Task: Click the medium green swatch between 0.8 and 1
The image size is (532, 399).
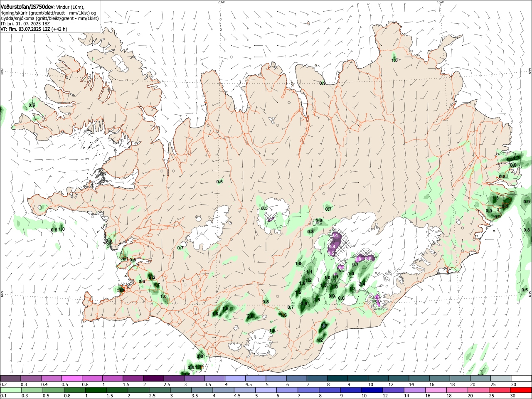Action: 75,390
